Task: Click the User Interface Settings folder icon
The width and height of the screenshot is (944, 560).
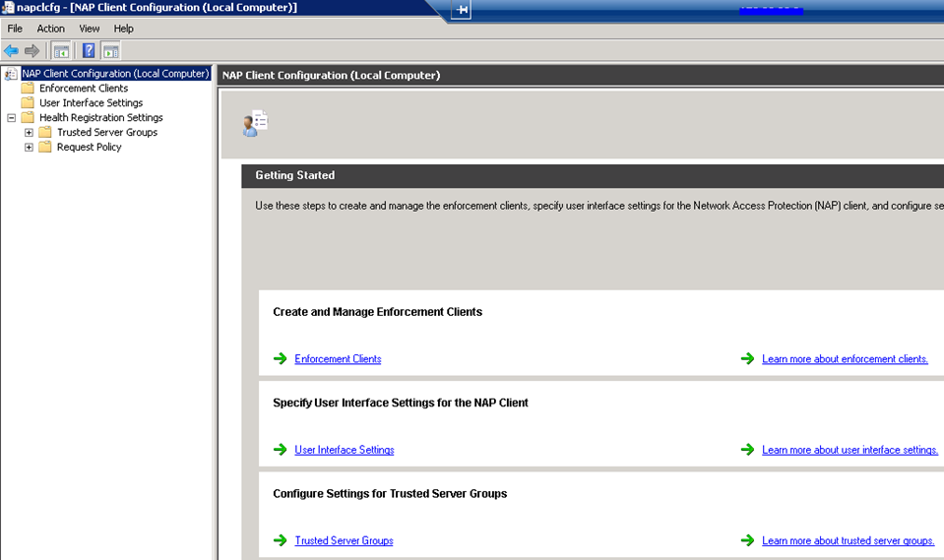Action: pyautogui.click(x=28, y=103)
